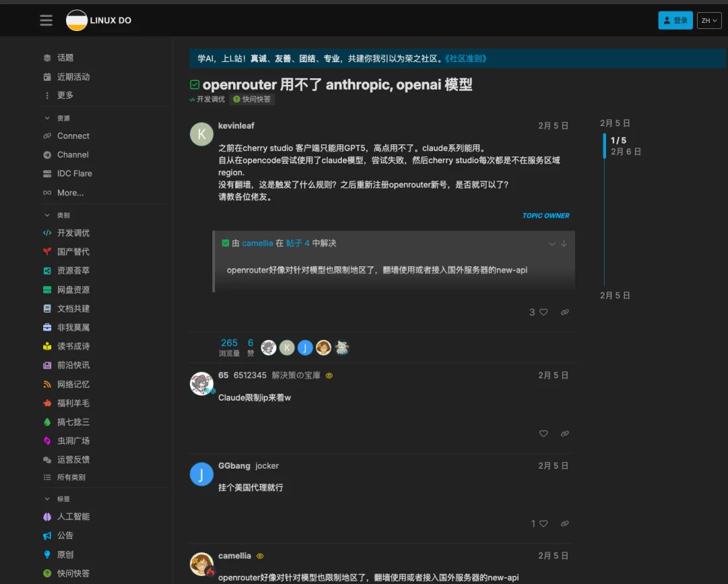Image resolution: width=728 pixels, height=584 pixels.
Task: Open the 原创 tag
Action: click(x=65, y=554)
